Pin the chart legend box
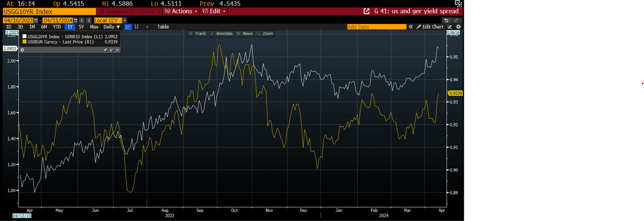Screen dimensions: 644x221 [105, 50]
